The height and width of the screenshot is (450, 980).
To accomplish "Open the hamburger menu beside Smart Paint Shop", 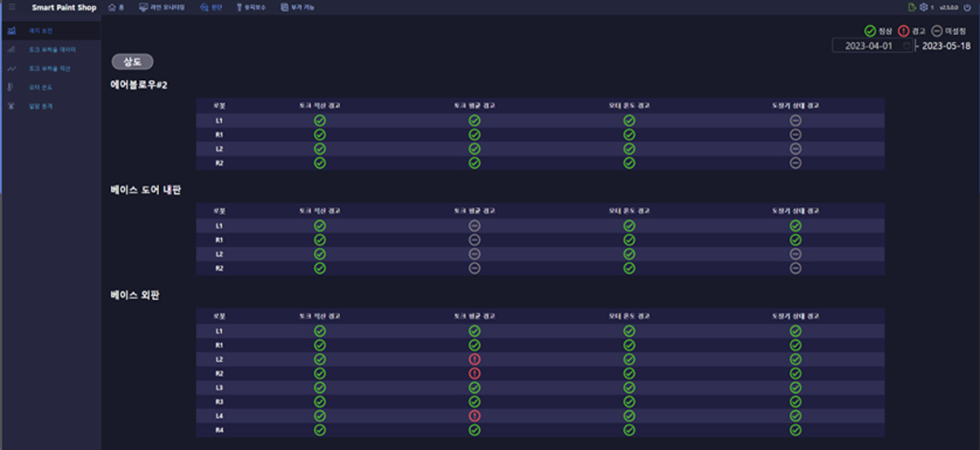I will coord(11,7).
